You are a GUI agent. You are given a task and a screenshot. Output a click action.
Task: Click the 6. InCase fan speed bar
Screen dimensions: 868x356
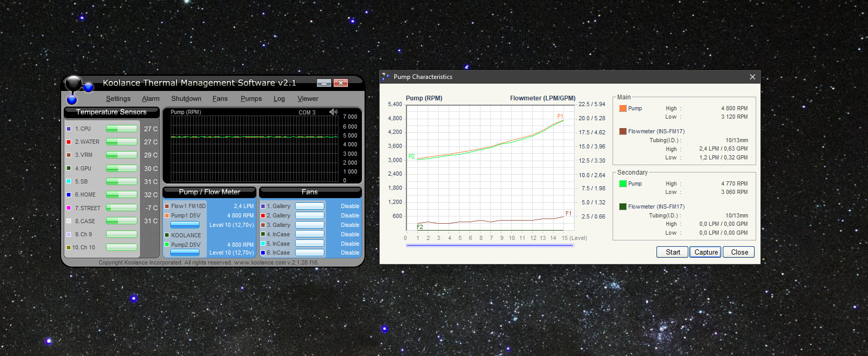pyautogui.click(x=310, y=252)
